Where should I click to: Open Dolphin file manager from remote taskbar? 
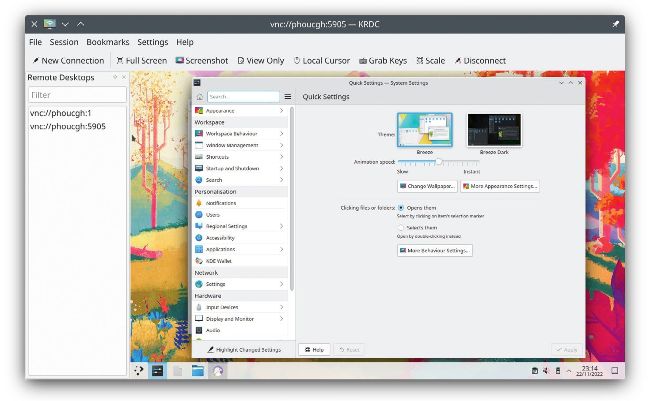(x=198, y=370)
